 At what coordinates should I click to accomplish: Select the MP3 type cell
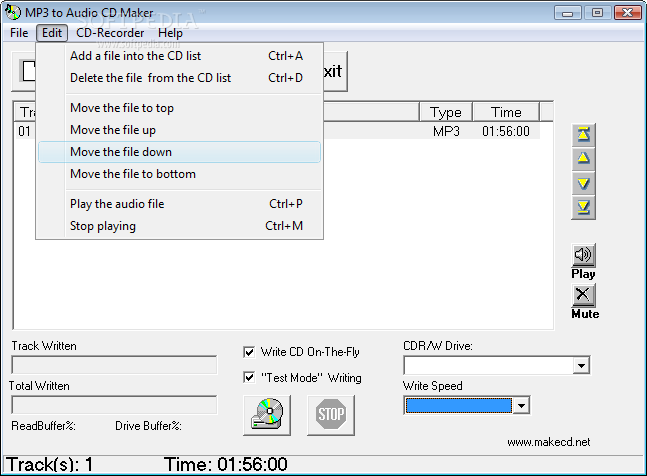446,132
